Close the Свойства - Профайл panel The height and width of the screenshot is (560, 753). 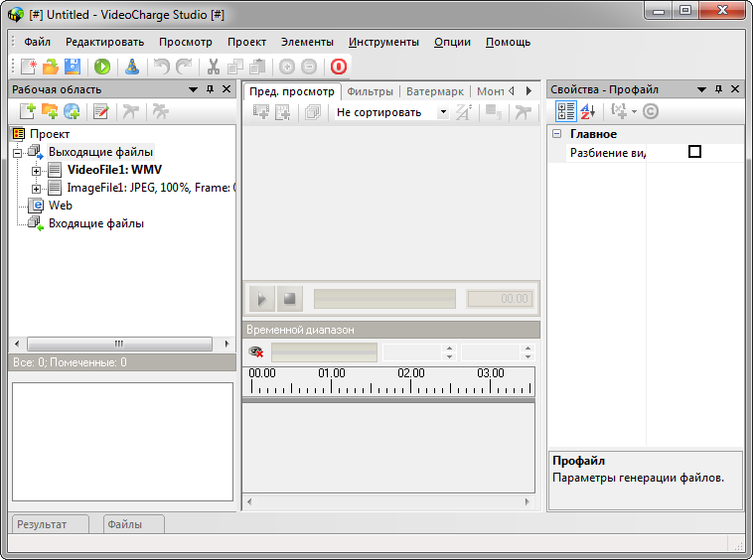pos(735,89)
